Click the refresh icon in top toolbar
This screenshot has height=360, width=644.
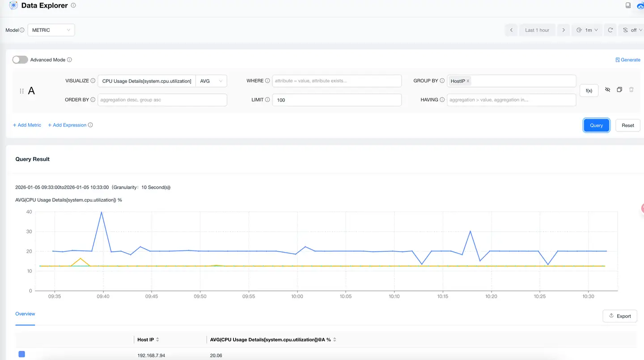(x=610, y=30)
